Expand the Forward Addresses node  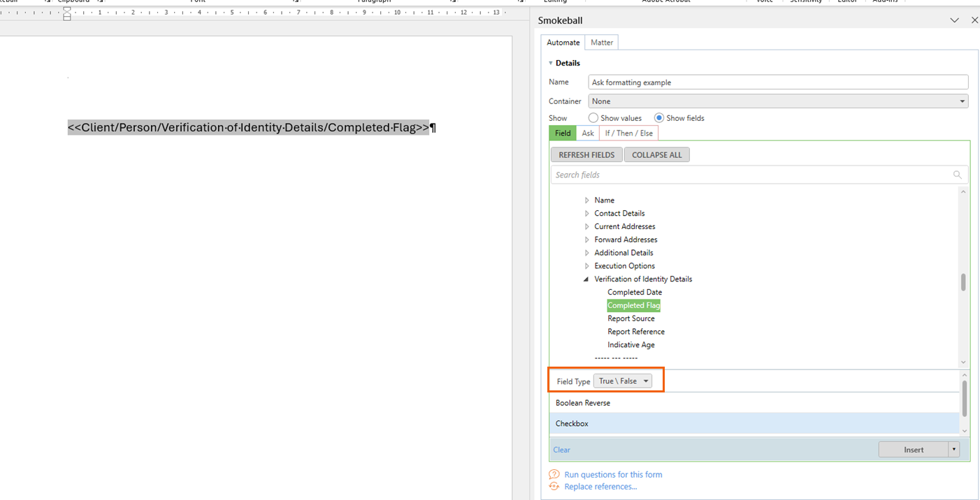[x=587, y=240]
